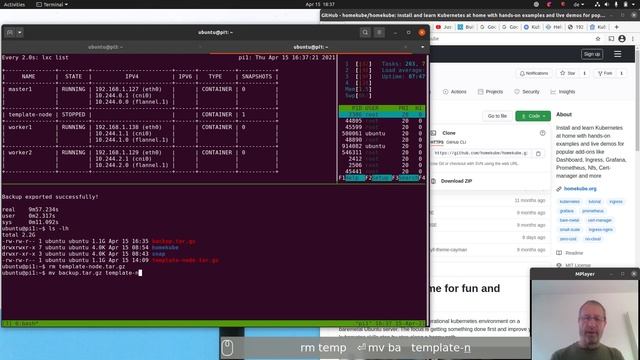This screenshot has height=360, width=640.
Task: Open new tab in terminal window
Action: pos(10,32)
